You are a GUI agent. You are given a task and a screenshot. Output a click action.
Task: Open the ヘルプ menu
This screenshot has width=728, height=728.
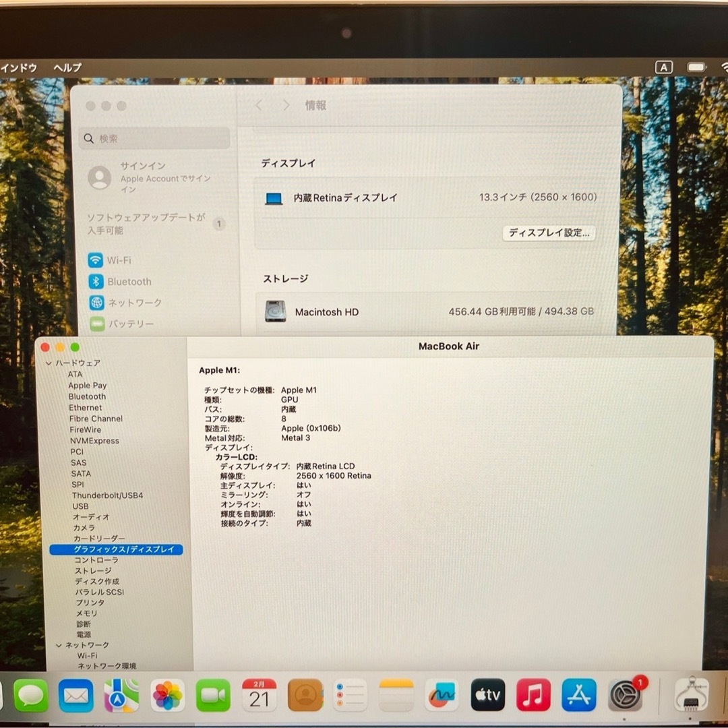(68, 68)
